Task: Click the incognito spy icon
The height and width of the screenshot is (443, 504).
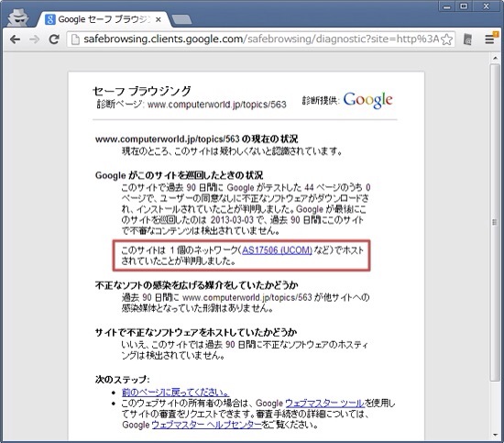Action: (18, 17)
